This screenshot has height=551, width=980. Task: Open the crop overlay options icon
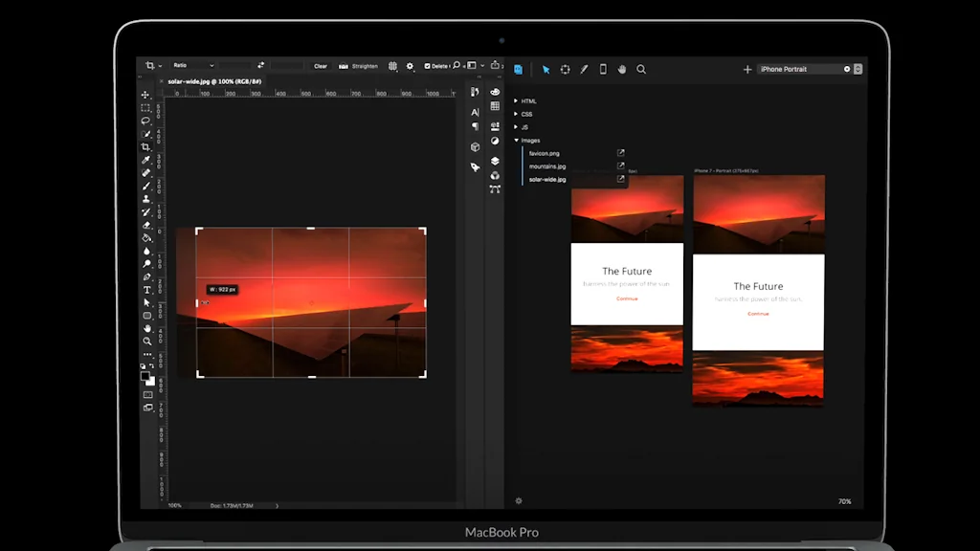[391, 66]
